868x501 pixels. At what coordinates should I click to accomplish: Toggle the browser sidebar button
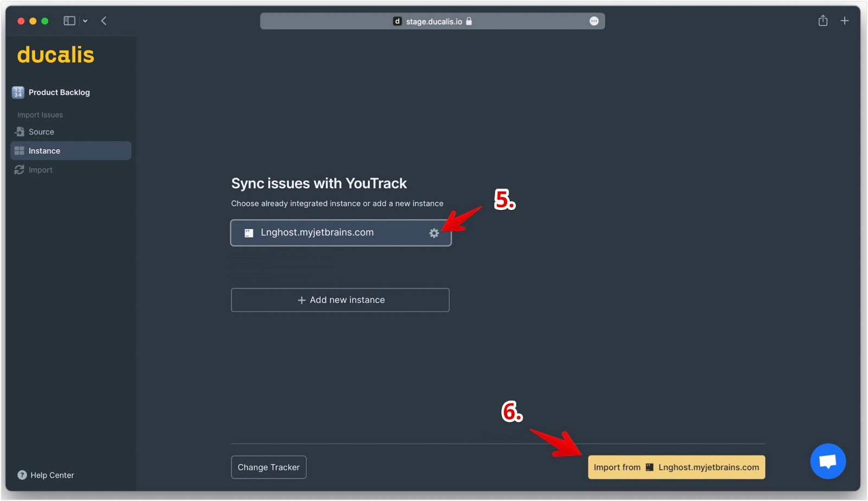coord(69,21)
